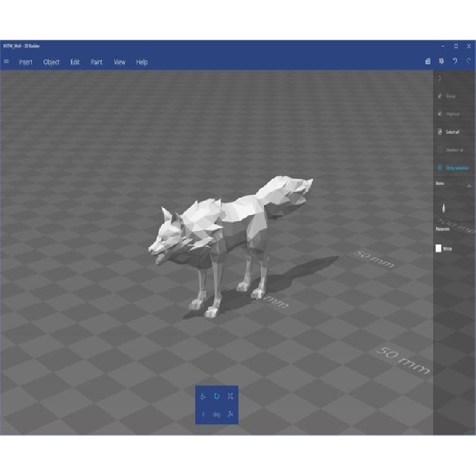The width and height of the screenshot is (476, 476).
Task: Open the Help menu
Action: [142, 62]
